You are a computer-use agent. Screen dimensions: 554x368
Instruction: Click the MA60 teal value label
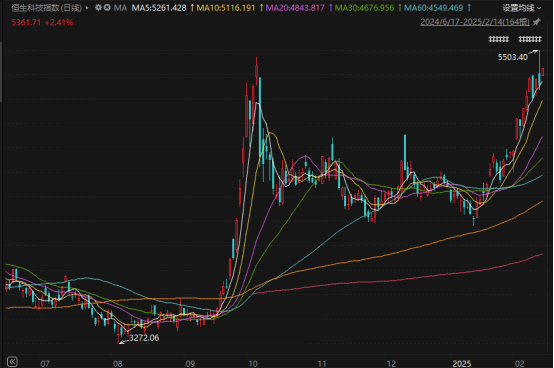click(433, 7)
